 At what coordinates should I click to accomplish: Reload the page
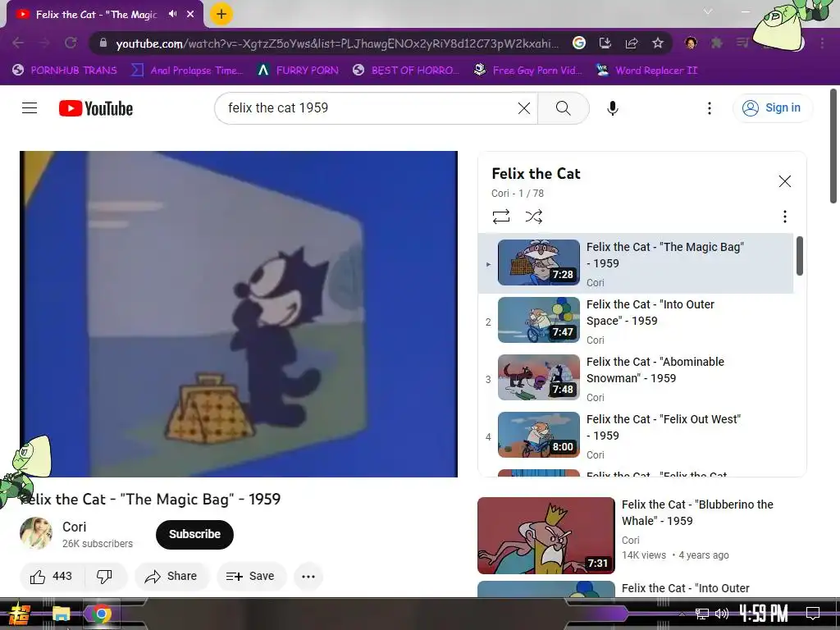(71, 43)
